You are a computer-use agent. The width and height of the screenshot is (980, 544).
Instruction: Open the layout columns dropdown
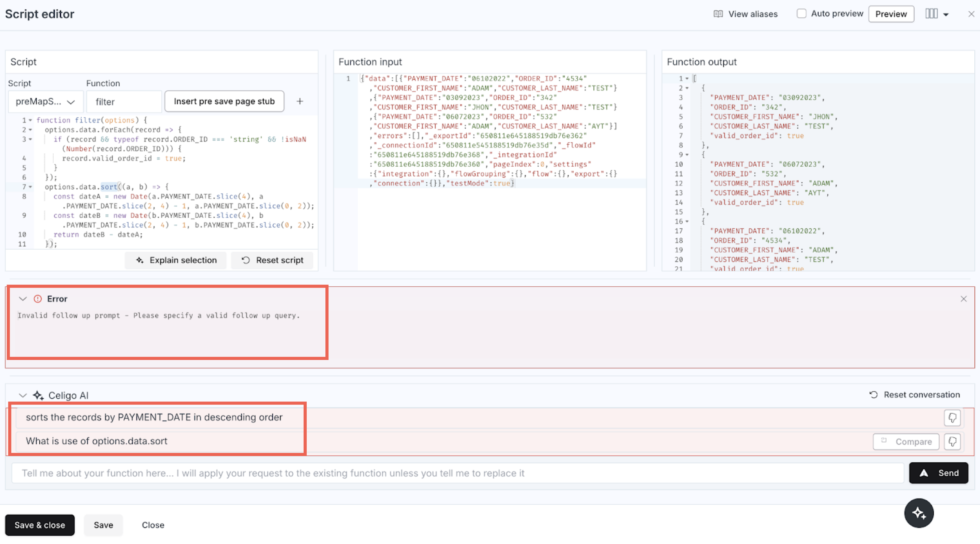coord(937,14)
